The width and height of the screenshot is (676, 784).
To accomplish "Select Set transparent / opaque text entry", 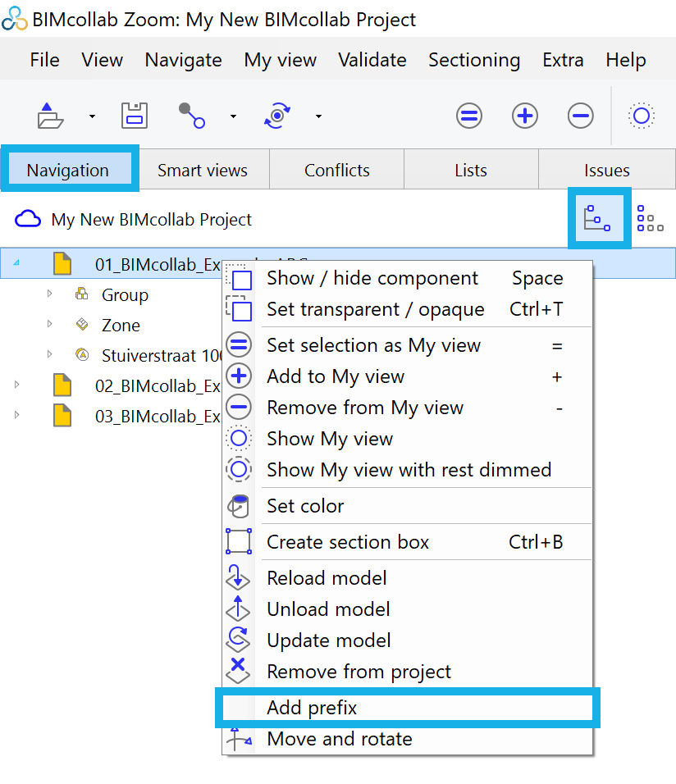I will click(375, 309).
